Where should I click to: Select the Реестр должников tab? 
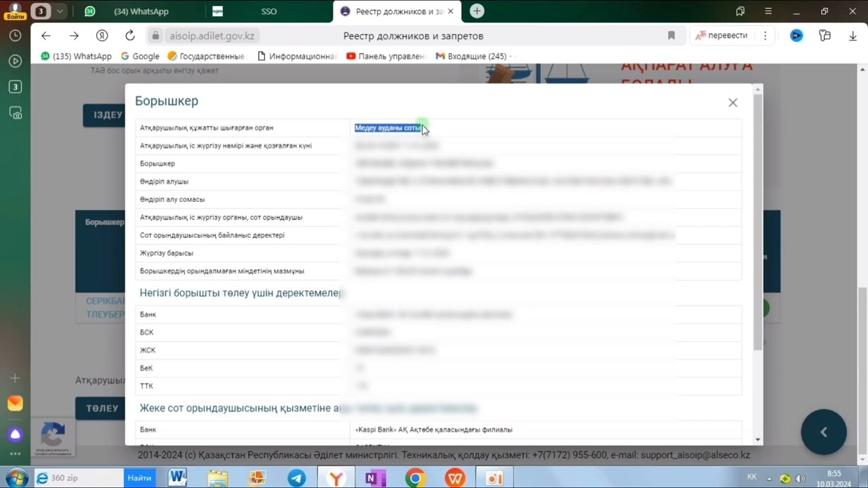tap(397, 12)
